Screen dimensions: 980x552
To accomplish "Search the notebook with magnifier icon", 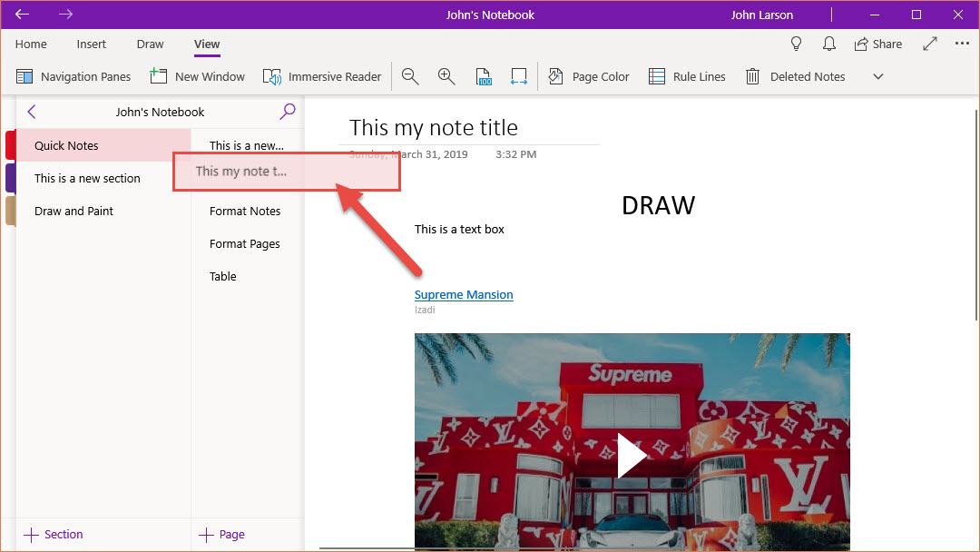I will (x=288, y=112).
